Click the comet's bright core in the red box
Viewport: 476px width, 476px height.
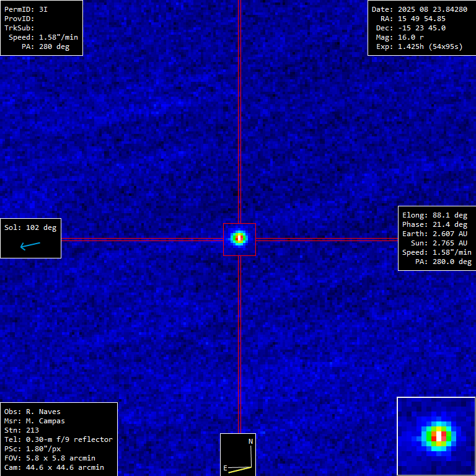click(239, 238)
